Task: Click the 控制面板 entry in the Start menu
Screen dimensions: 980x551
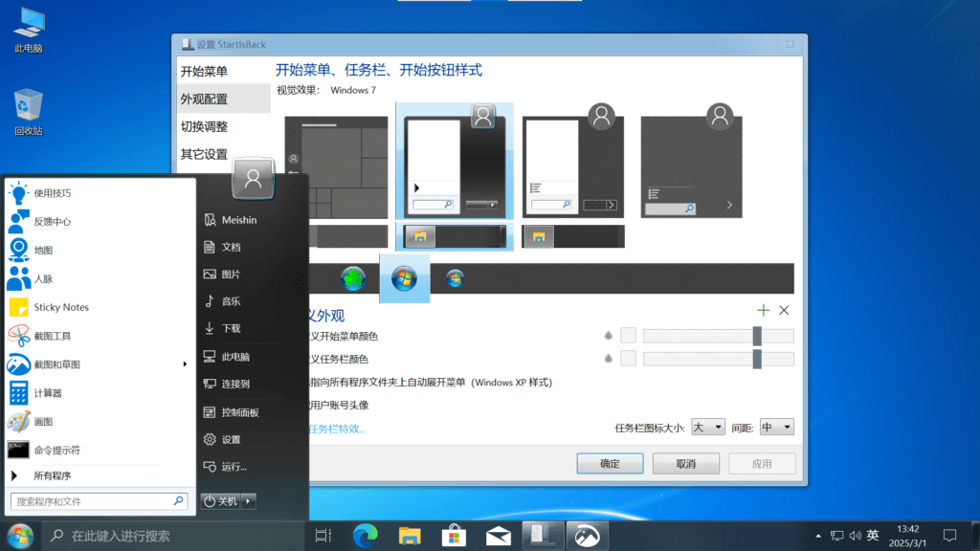Action: click(x=237, y=411)
